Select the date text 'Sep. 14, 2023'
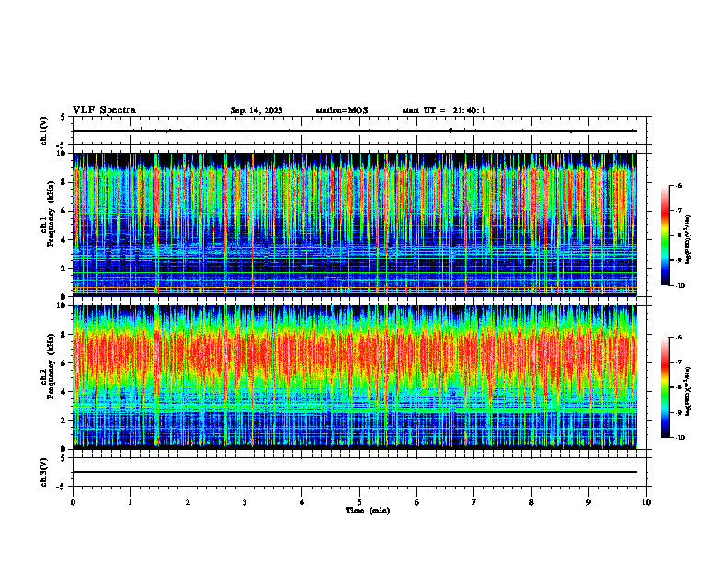728x563 pixels. pos(256,110)
